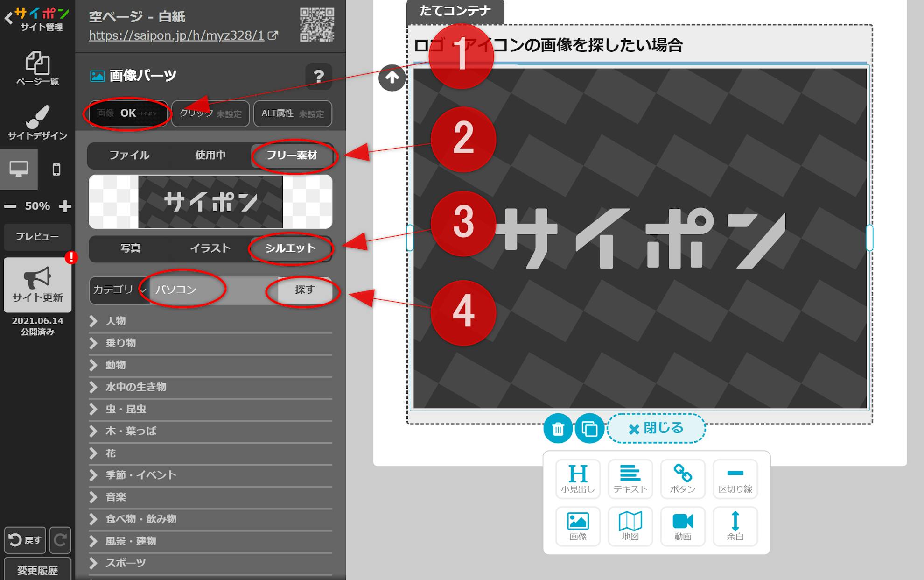Delete the part with the trash icon
This screenshot has height=580, width=924.
pos(558,428)
